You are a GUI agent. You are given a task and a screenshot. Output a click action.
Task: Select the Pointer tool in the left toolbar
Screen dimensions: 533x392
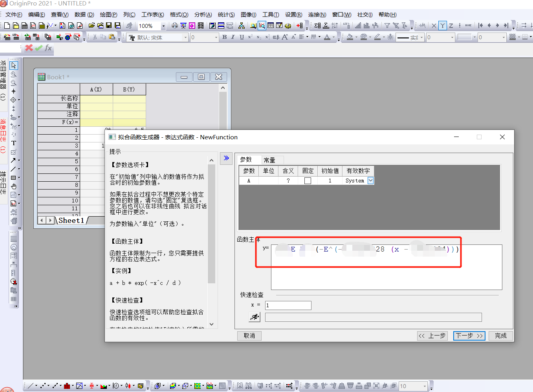[13, 65]
